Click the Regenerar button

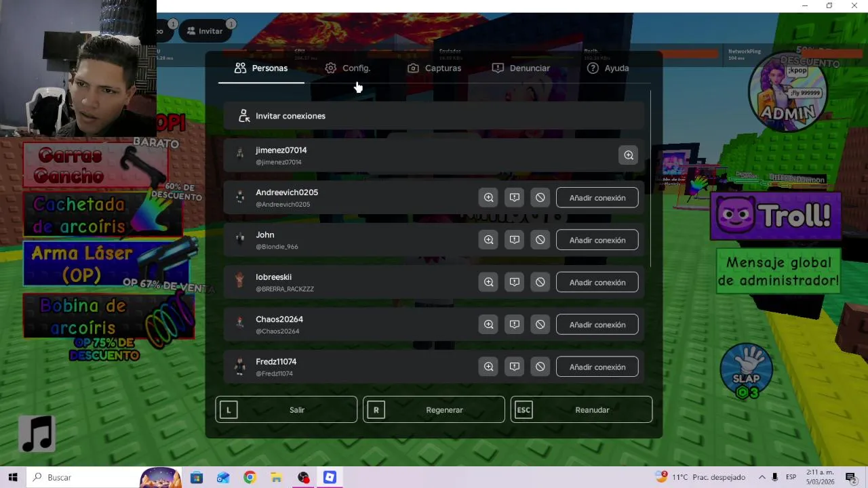click(433, 409)
